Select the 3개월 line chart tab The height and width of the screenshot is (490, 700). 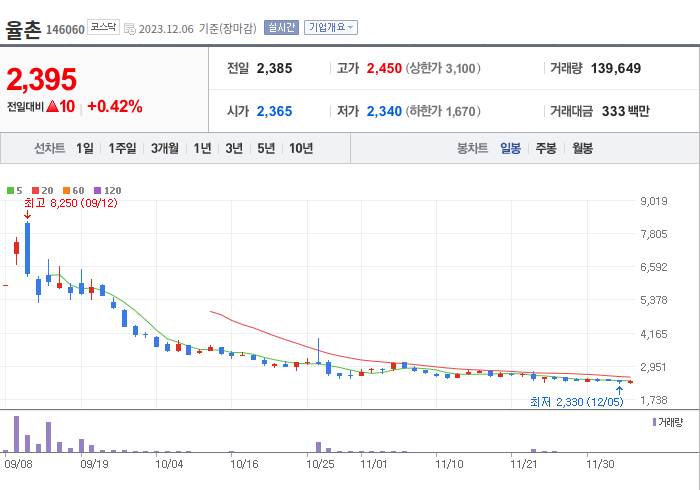[165, 148]
